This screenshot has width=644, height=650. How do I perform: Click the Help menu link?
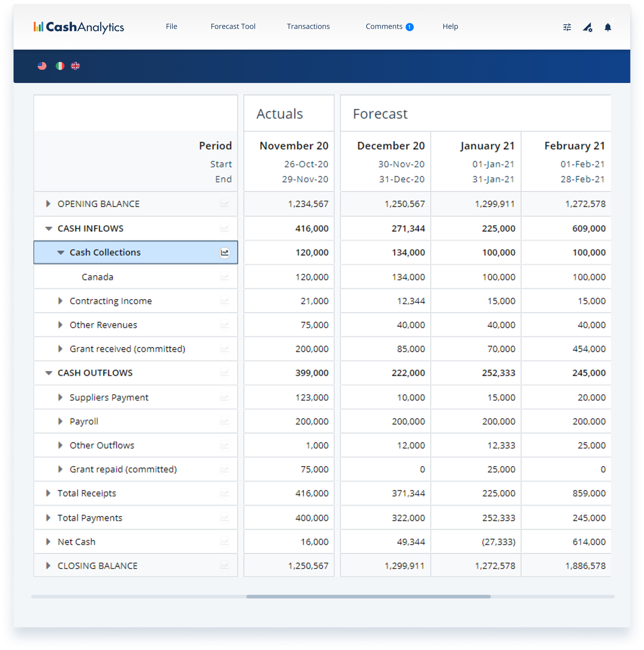450,26
